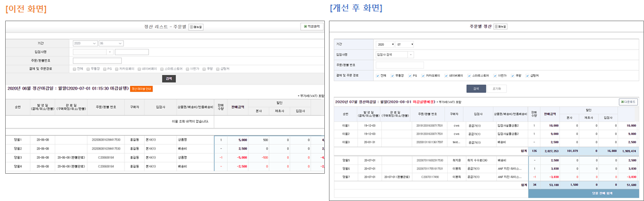Open the 07 month dropdown in 개선 후 화면
This screenshot has width=644, height=201.
405,44
